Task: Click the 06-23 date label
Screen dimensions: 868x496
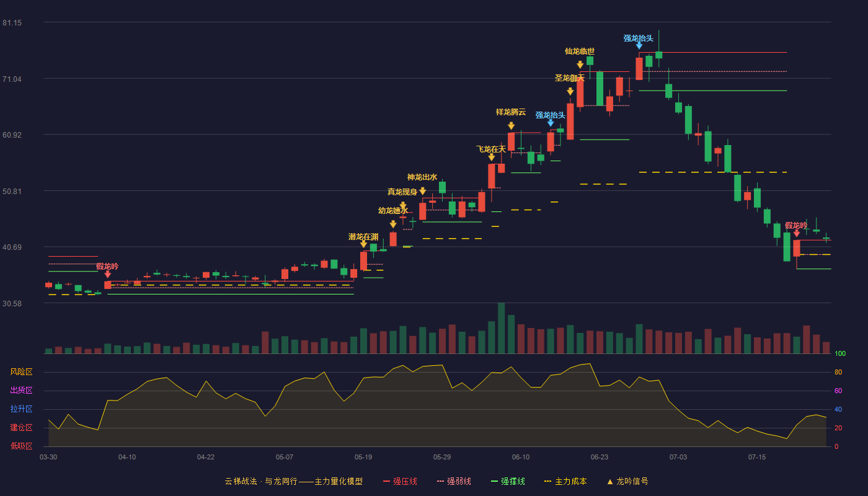Action: pyautogui.click(x=600, y=457)
